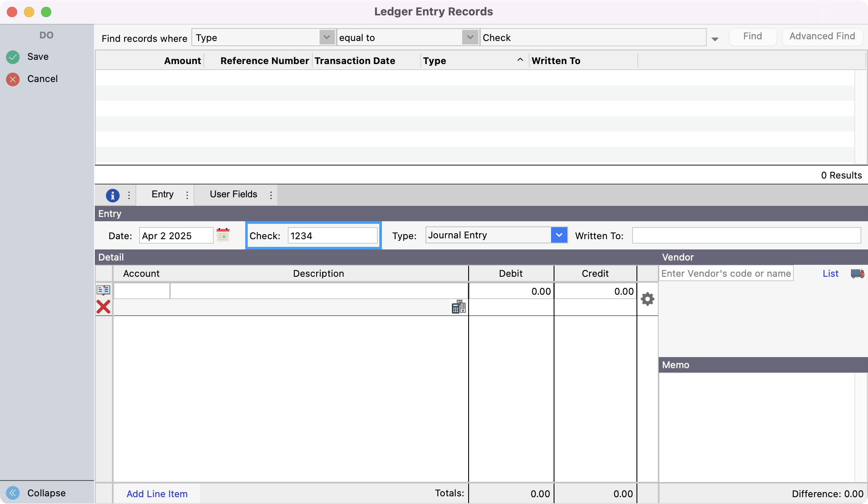Open account lookup icon on detail row

point(103,290)
